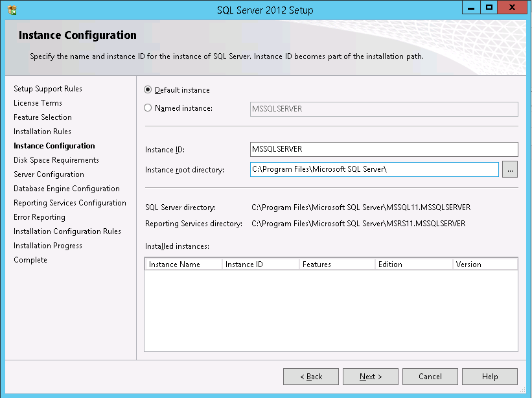Select the Setup Support Rules step
This screenshot has height=398, width=532.
coord(48,89)
